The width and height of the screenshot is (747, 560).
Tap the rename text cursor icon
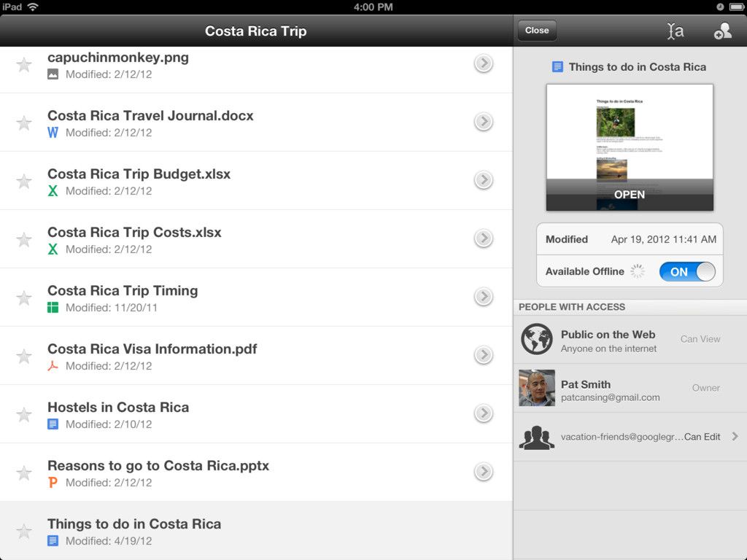676,31
